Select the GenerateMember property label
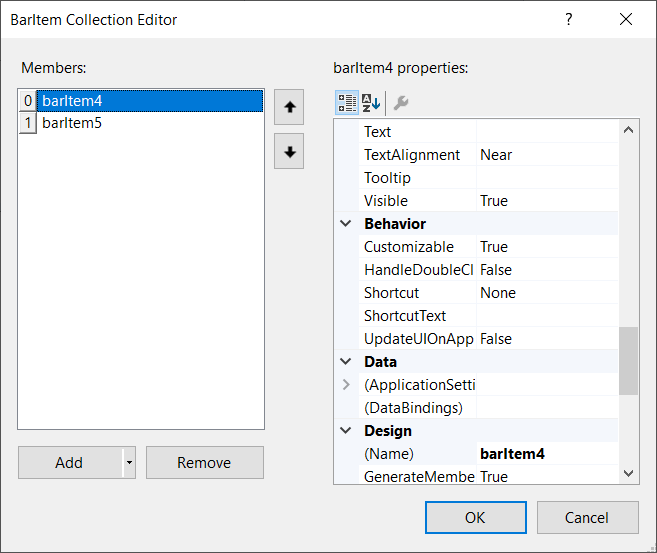The height and width of the screenshot is (553, 657). point(419,477)
